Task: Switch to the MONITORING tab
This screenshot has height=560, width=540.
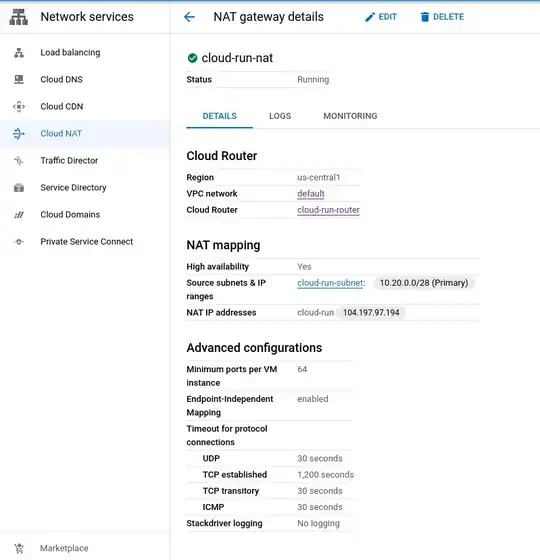Action: (x=350, y=116)
